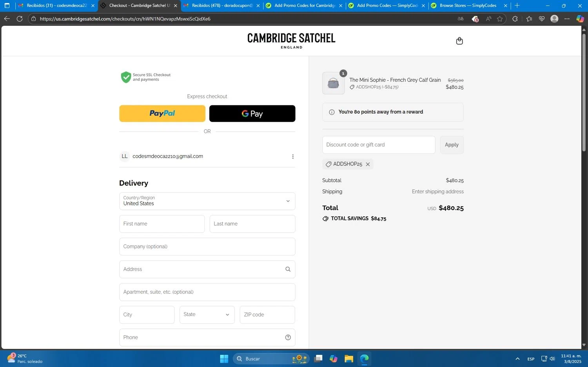The image size is (588, 367).
Task: Open Windows Start menu
Action: 224,359
